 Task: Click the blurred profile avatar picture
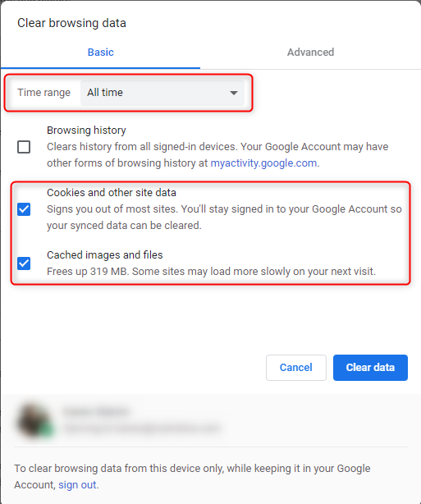tap(34, 421)
